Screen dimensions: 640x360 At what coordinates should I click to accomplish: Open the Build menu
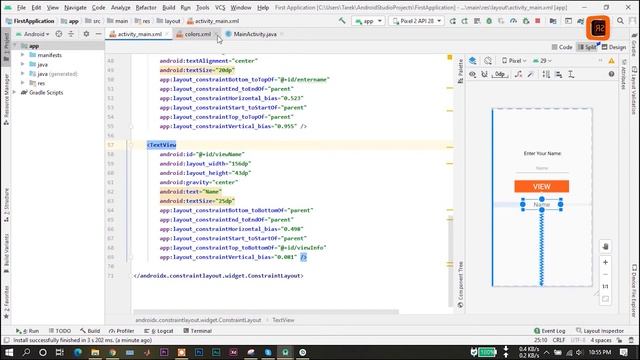click(x=169, y=7)
